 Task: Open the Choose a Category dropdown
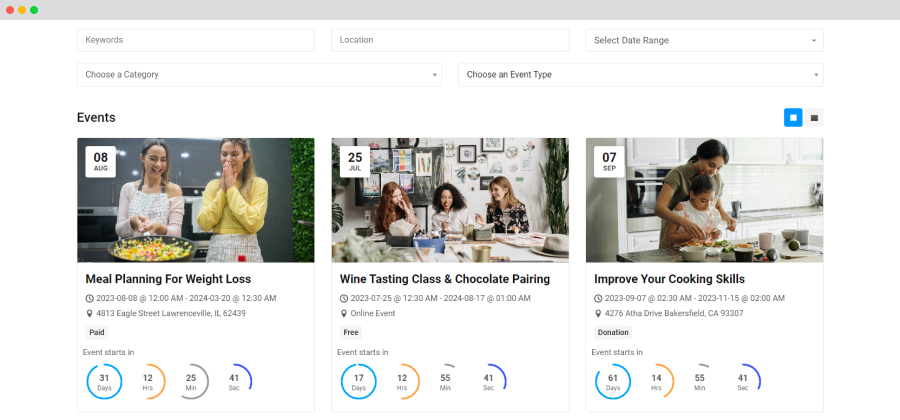(259, 75)
